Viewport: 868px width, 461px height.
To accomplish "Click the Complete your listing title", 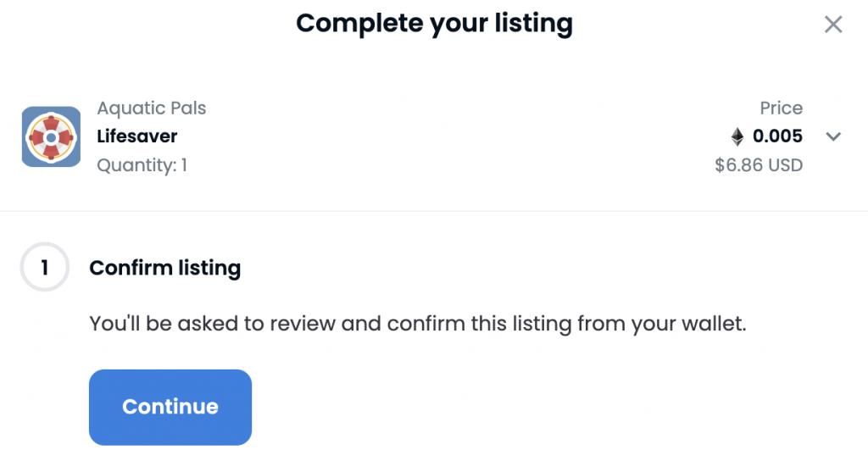I will coord(434,24).
